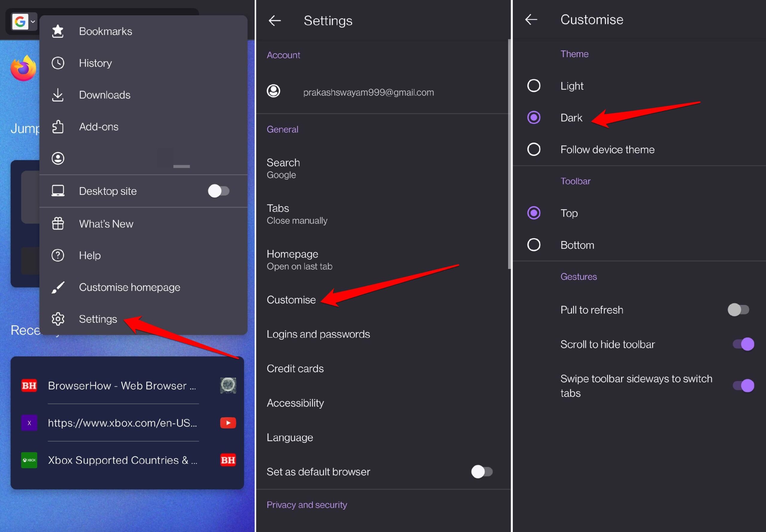Click the account profile icon in Settings
Image resolution: width=766 pixels, height=532 pixels.
273,91
